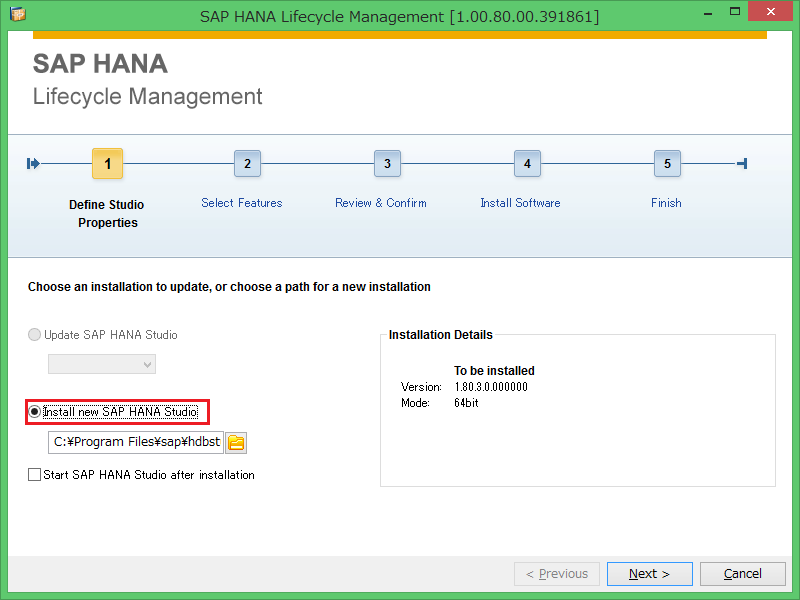Go to Review & Confirm step label
The width and height of the screenshot is (800, 600).
[380, 203]
